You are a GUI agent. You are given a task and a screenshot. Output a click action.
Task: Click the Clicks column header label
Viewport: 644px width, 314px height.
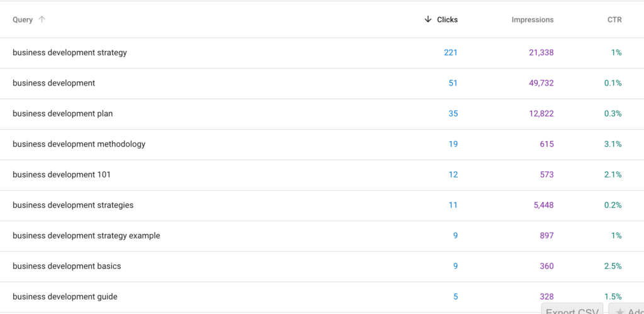click(447, 20)
